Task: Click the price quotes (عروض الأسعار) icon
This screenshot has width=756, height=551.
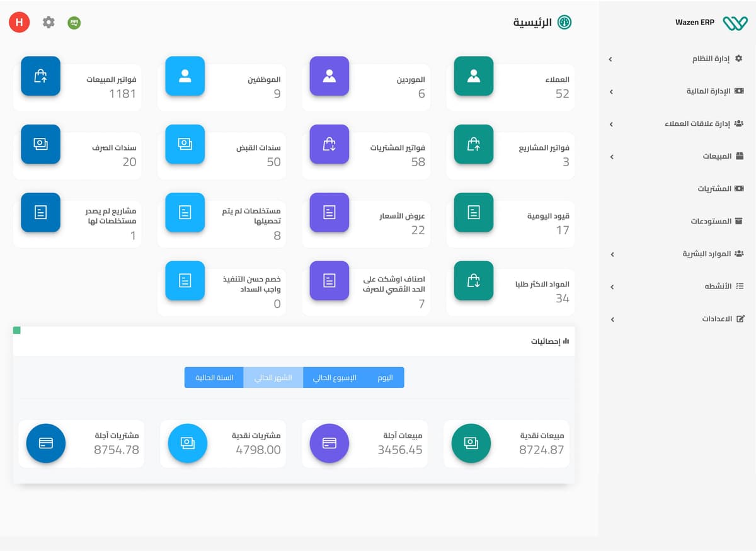Action: (x=329, y=212)
